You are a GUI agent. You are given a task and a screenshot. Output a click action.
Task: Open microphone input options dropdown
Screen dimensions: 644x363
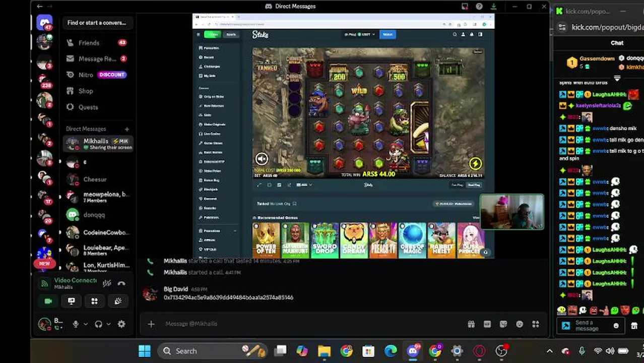[x=86, y=324]
